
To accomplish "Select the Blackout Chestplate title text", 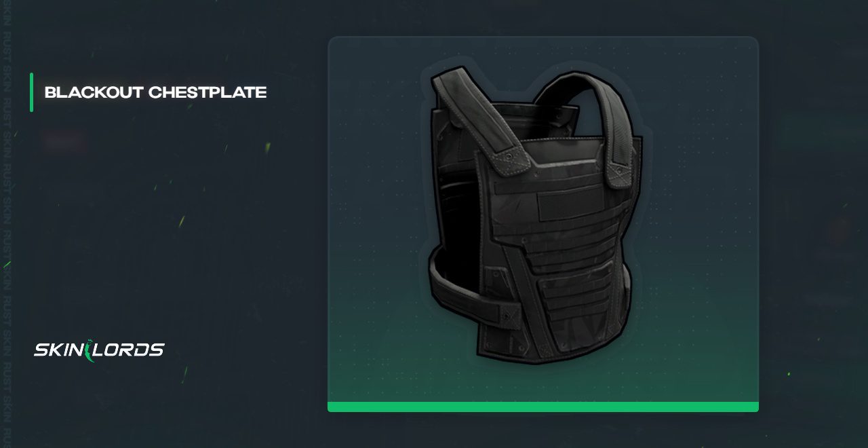I will pyautogui.click(x=155, y=92).
